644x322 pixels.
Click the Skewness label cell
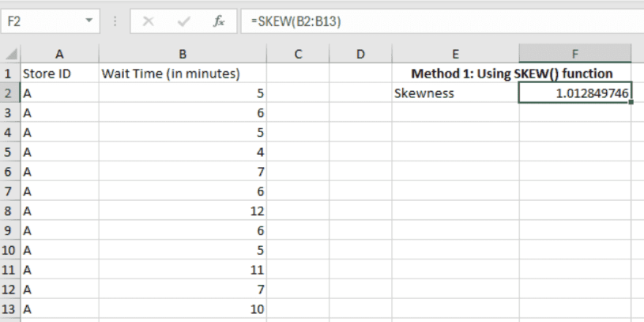click(x=455, y=93)
